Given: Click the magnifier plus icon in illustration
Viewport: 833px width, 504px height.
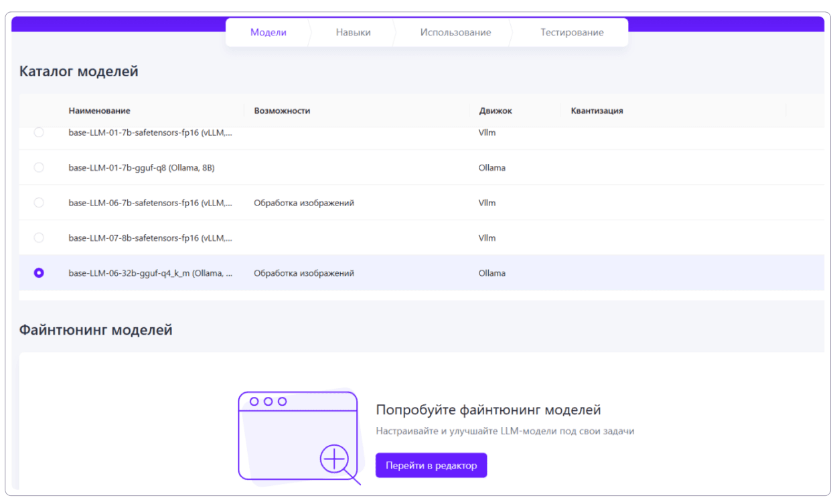Looking at the screenshot, I should pyautogui.click(x=335, y=460).
